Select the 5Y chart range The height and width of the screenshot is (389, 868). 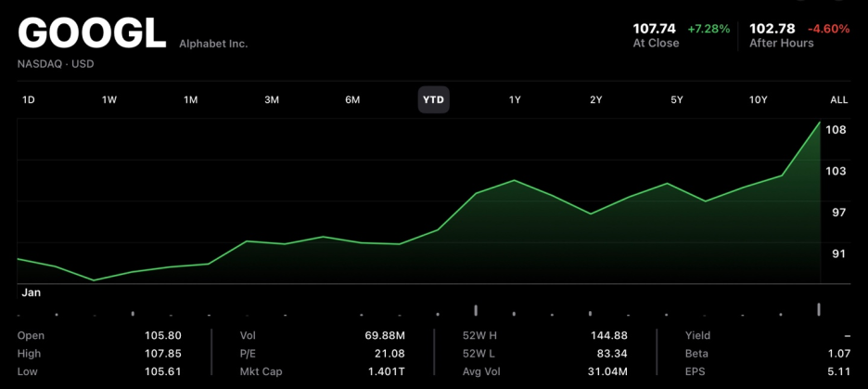[676, 100]
